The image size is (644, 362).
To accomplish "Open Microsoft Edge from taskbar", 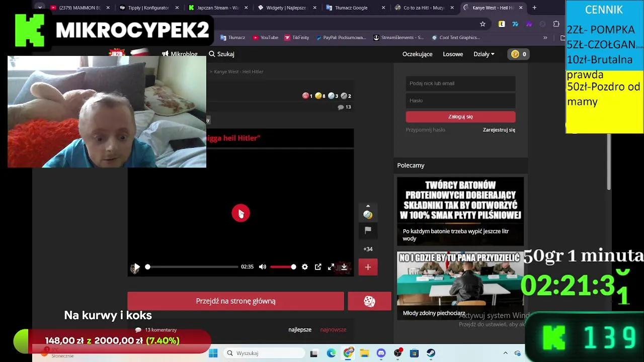I will pyautogui.click(x=331, y=353).
